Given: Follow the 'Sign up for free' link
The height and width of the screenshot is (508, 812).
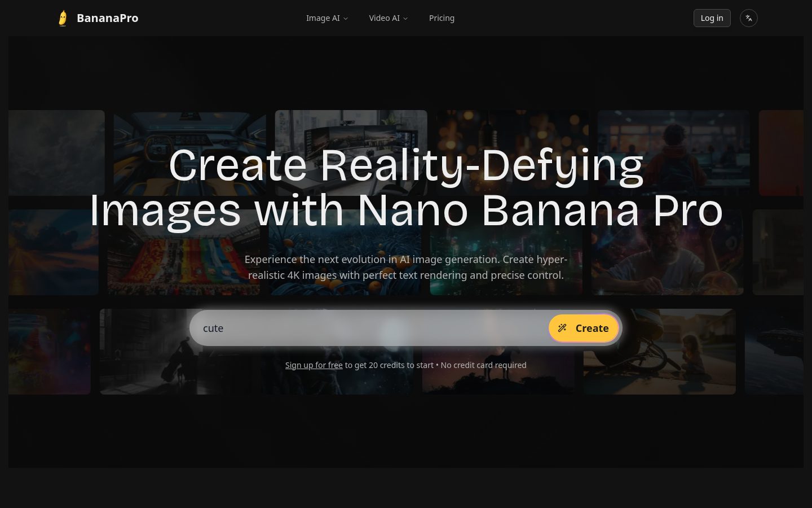Looking at the screenshot, I should (314, 365).
